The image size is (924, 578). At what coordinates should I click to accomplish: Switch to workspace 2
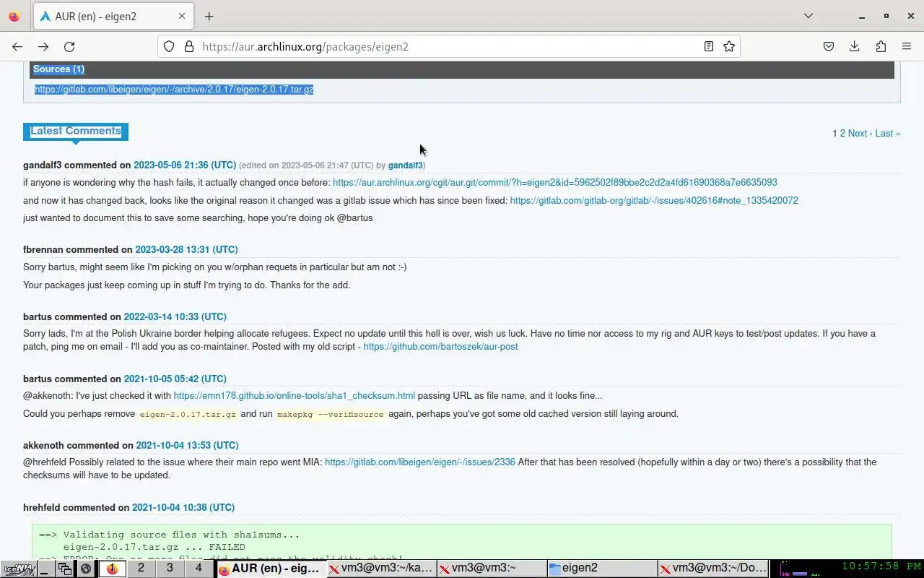click(x=141, y=569)
